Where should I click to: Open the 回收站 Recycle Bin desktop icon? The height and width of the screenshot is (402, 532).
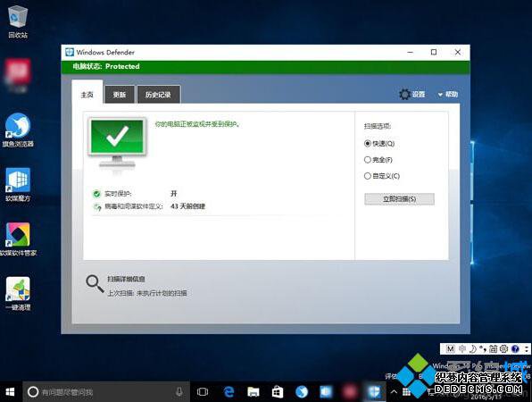pos(18,21)
